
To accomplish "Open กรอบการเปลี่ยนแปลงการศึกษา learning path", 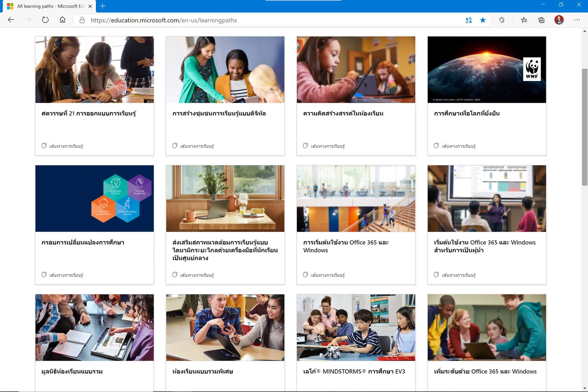I will (83, 242).
